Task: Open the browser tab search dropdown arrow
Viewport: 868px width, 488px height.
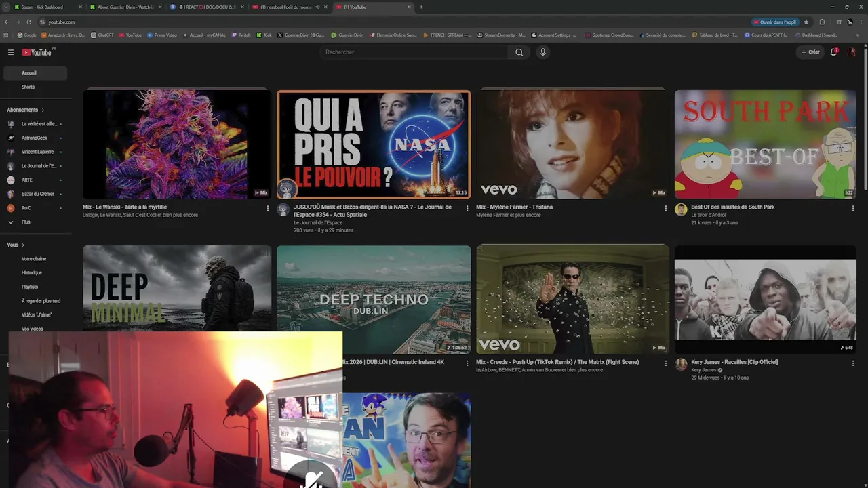Action: coord(7,7)
